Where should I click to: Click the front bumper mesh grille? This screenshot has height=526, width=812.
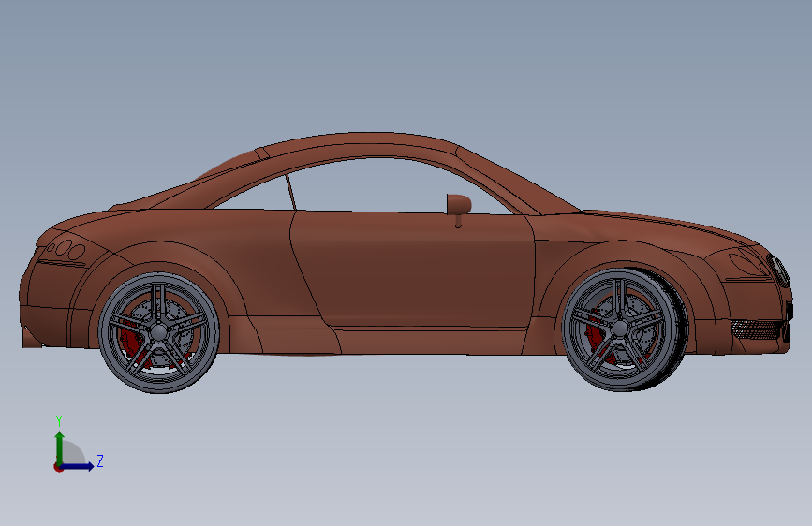point(756,329)
